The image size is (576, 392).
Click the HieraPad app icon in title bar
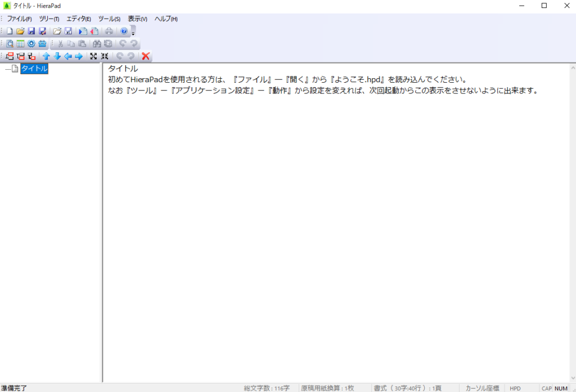(7, 6)
